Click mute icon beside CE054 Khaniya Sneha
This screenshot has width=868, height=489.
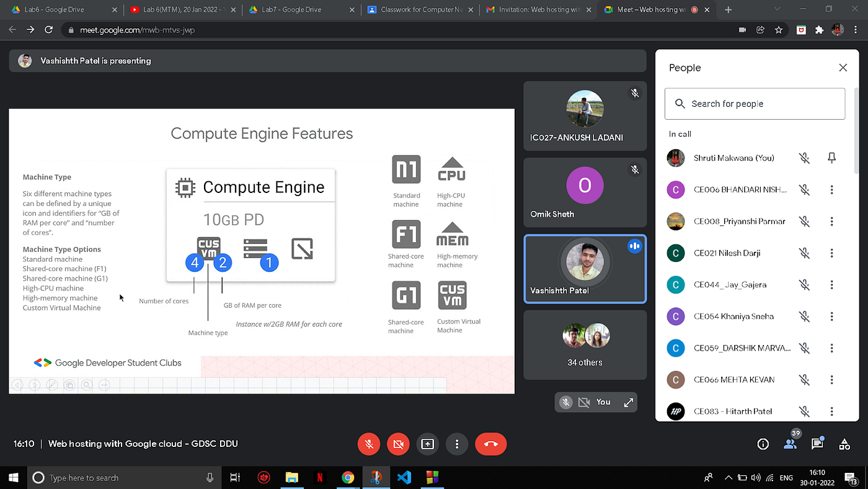click(804, 316)
